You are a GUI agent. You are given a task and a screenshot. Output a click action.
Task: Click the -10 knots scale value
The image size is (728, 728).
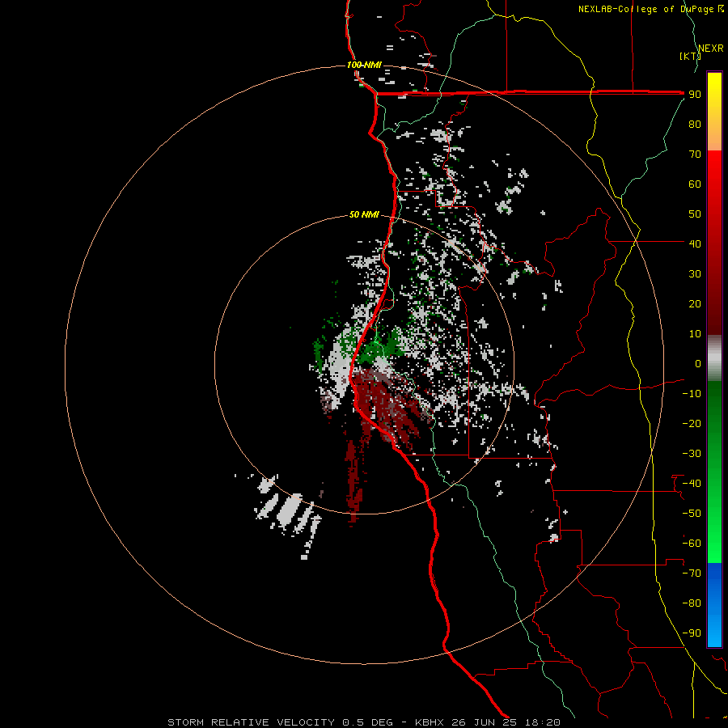[692, 394]
